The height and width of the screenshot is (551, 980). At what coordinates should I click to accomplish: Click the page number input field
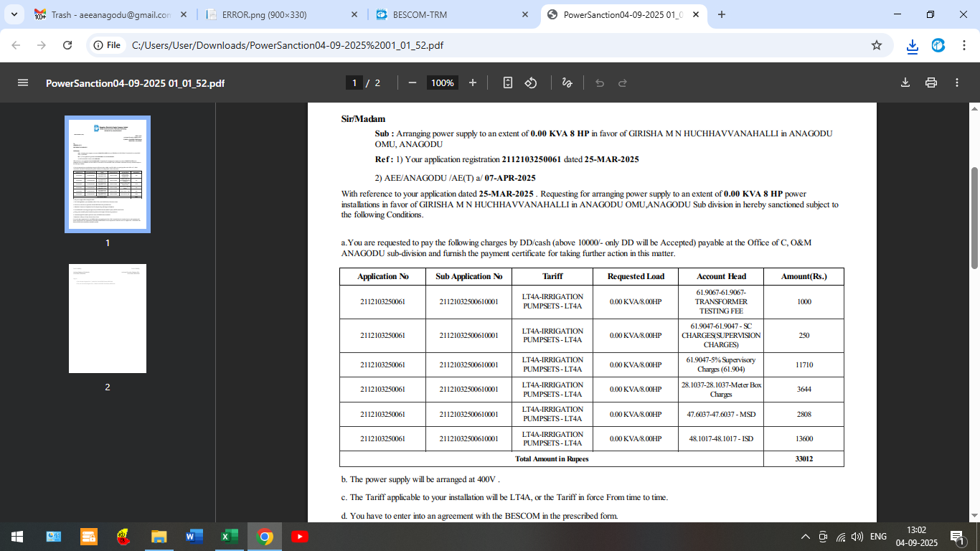coord(354,83)
